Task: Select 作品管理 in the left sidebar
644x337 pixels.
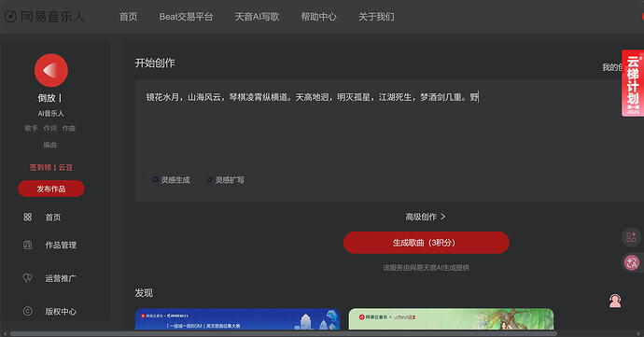Action: tap(61, 245)
